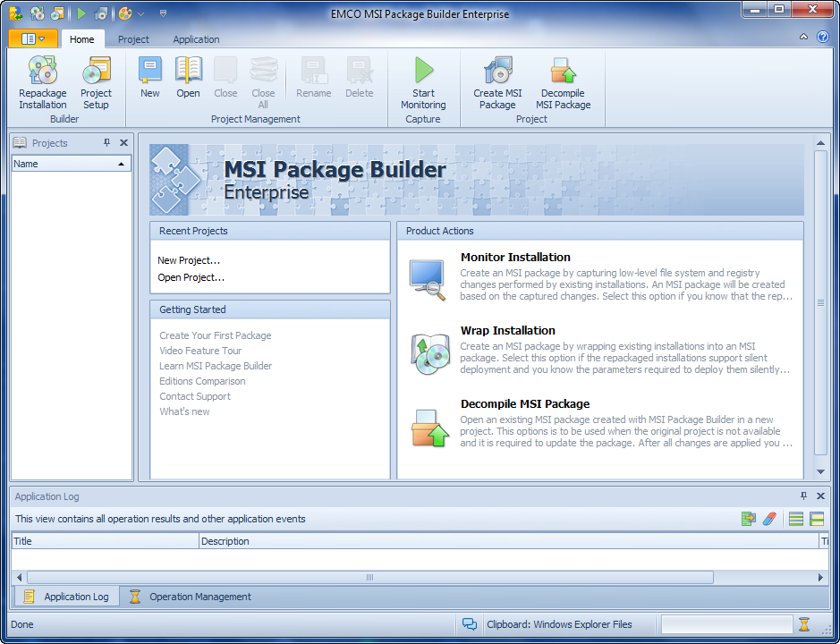840x644 pixels.
Task: Click the Open Project... link
Action: (x=191, y=277)
